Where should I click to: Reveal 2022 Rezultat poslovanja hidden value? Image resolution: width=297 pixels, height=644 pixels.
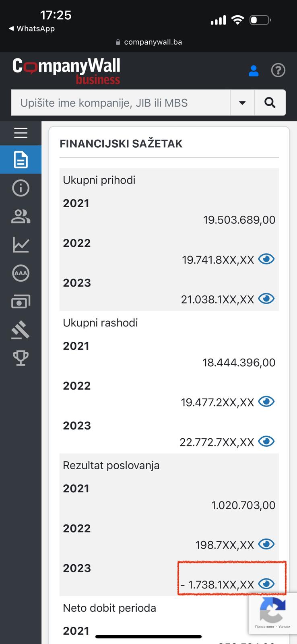[266, 544]
